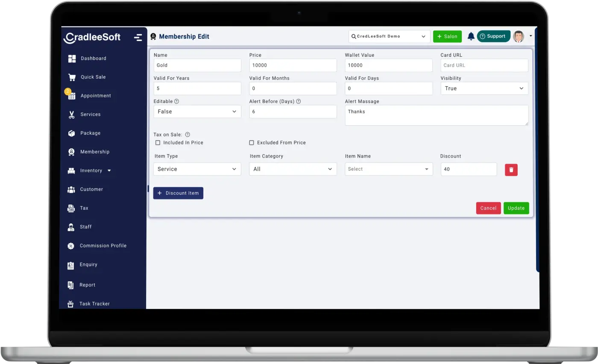Click the red trash delete icon
Screen dimensions: 598x364
pyautogui.click(x=511, y=170)
